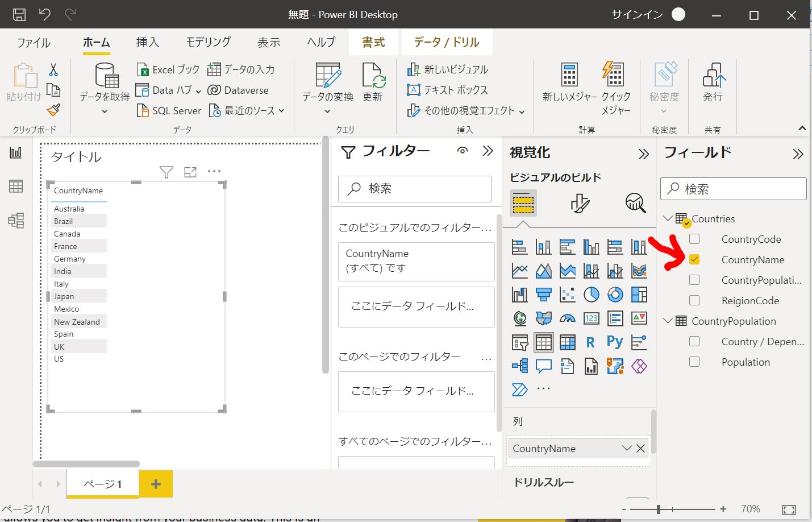Select the ribbon chart visual
The width and height of the screenshot is (812, 522).
[x=639, y=271]
